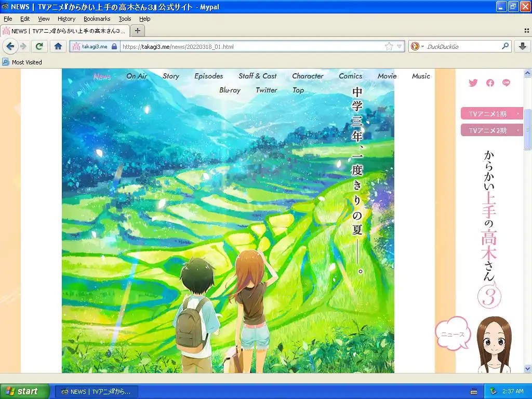
Task: Select the NEWS Mypal taskbar button
Action: click(x=96, y=392)
